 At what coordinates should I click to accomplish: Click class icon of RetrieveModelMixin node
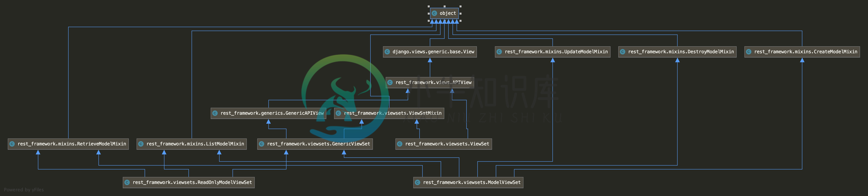[x=12, y=144]
